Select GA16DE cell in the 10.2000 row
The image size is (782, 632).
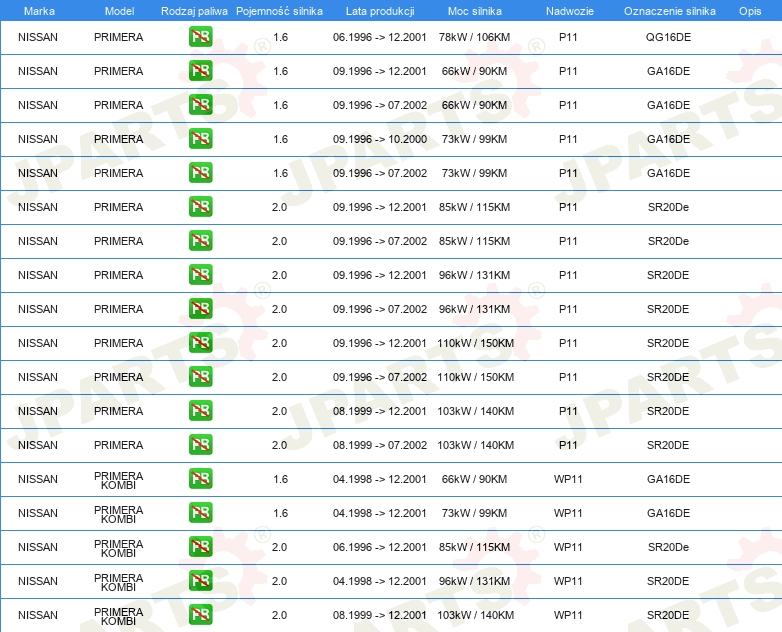(x=668, y=139)
